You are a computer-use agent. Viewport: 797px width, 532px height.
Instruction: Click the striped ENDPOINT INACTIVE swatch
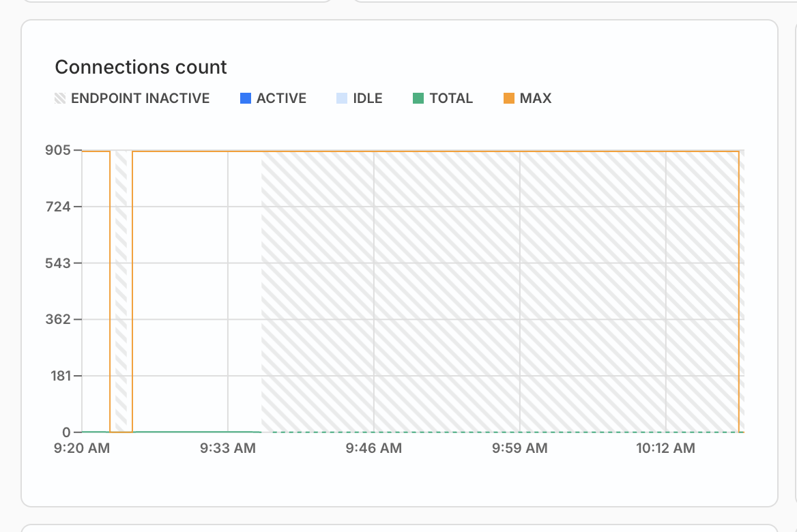[x=60, y=98]
